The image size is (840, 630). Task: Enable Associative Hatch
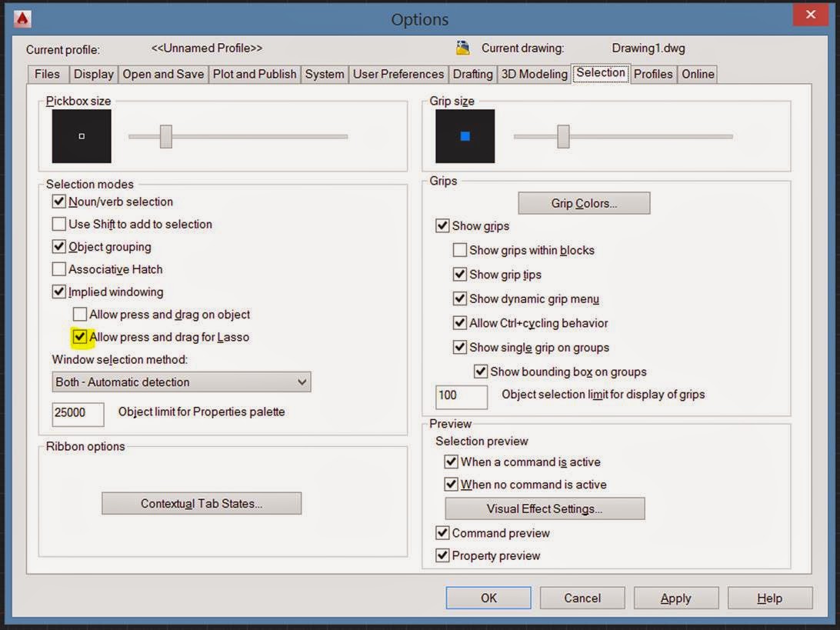(59, 269)
